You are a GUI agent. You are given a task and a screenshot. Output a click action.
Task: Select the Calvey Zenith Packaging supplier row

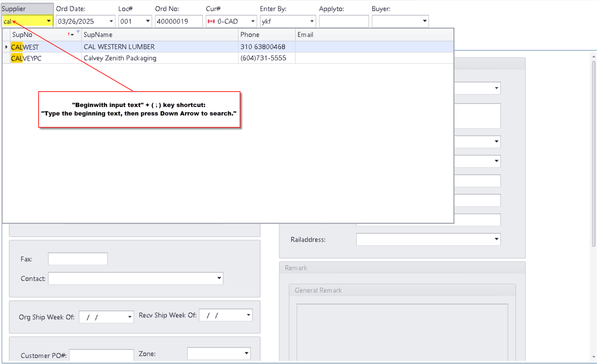120,58
